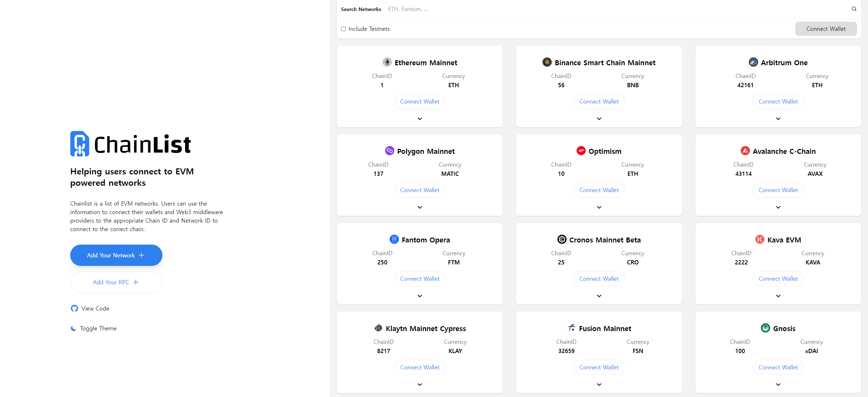Screen dimensions: 868x397
Task: Expand the Klaytn Mainnet Cypress card chevron
Action: point(420,385)
